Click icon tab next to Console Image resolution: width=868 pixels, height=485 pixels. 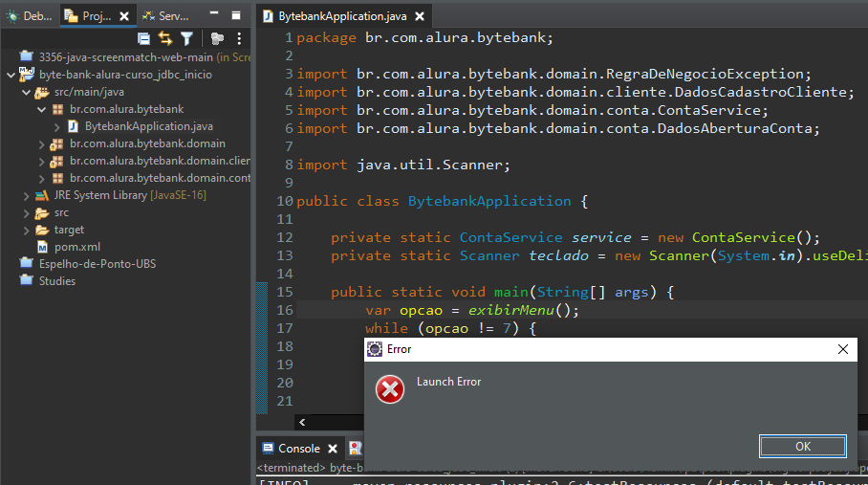coord(356,449)
